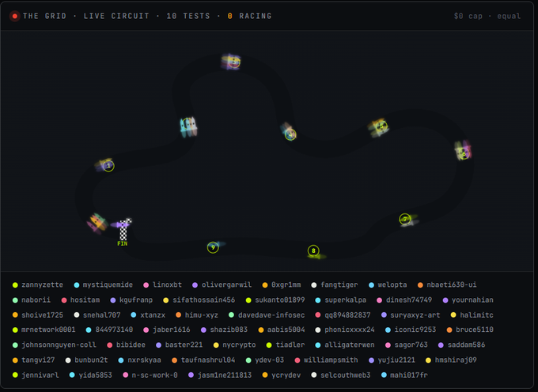
Task: Click the red live indicator dot
Action: pos(15,16)
